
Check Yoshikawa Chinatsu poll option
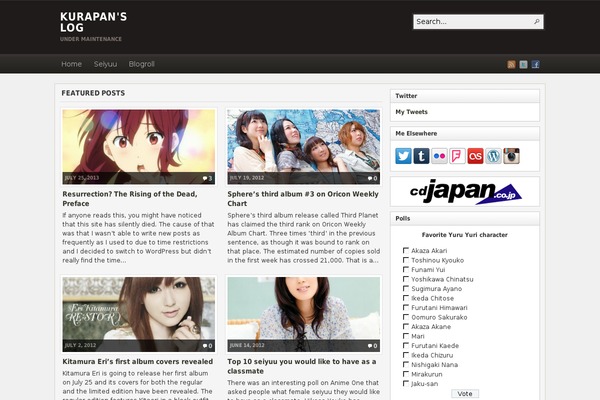[406, 279]
